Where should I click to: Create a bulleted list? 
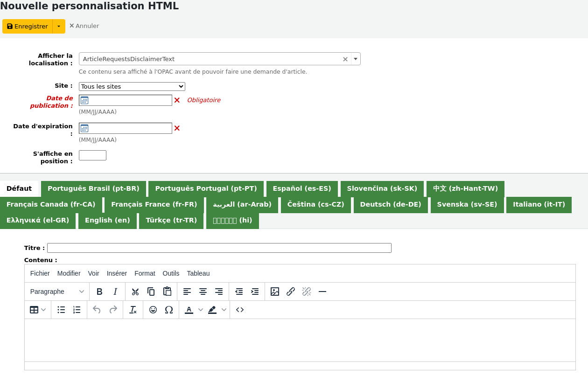pos(61,310)
